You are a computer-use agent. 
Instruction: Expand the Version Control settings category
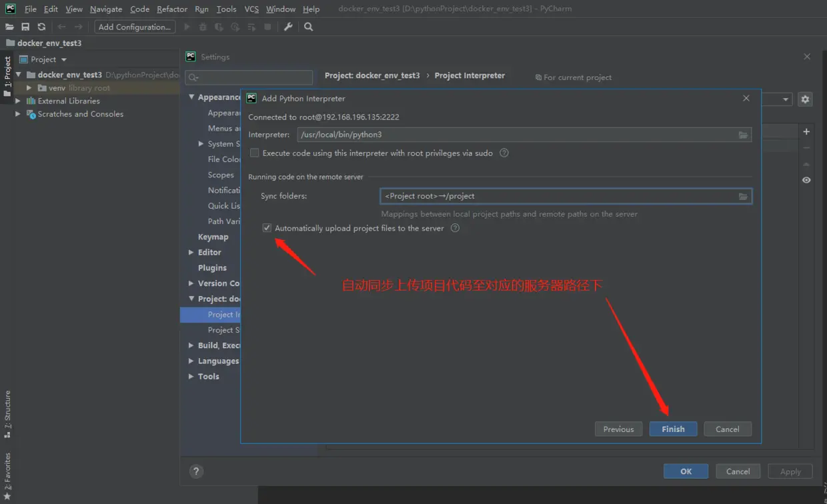pyautogui.click(x=191, y=283)
